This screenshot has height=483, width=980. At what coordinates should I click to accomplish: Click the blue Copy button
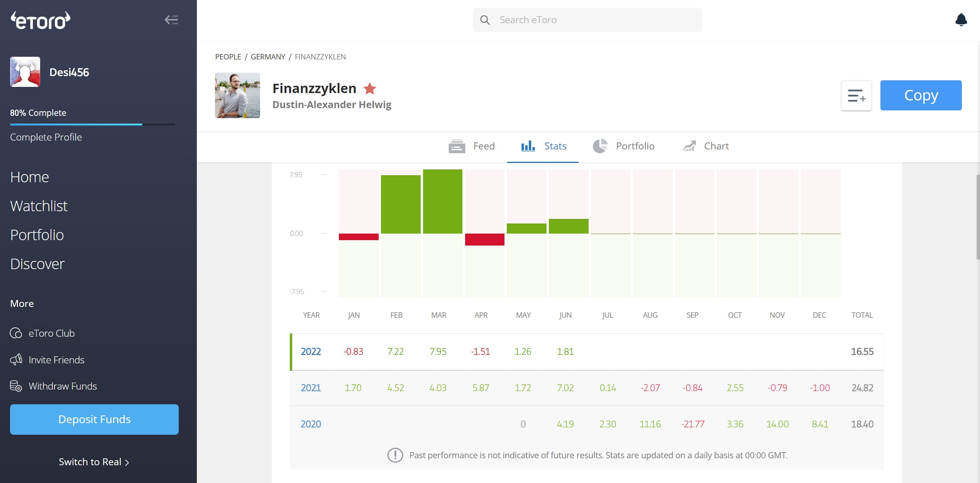[x=921, y=95]
